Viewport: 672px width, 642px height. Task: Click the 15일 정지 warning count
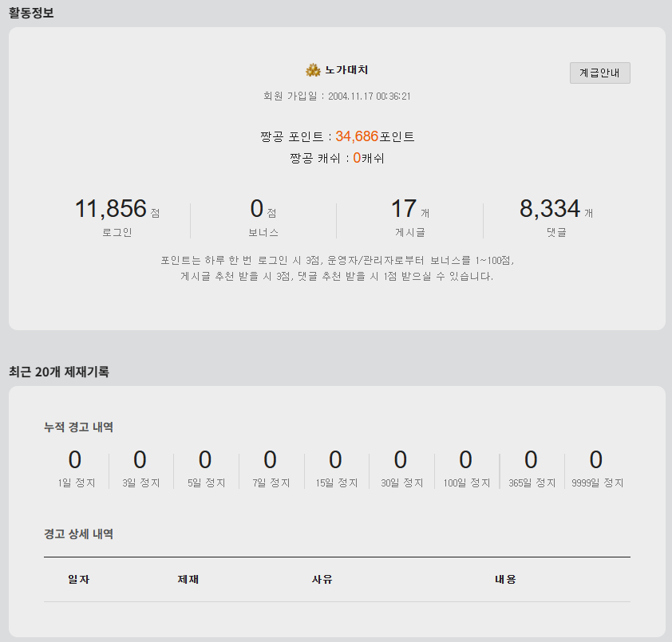336,460
